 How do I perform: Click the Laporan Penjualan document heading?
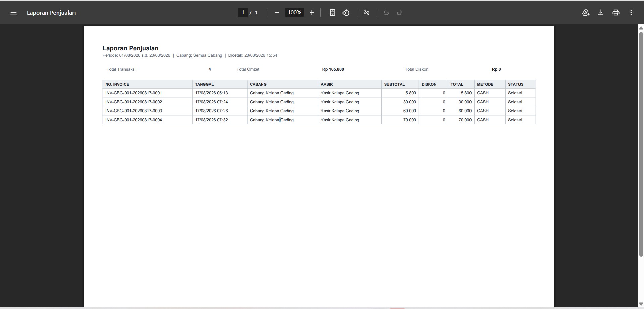(x=131, y=48)
